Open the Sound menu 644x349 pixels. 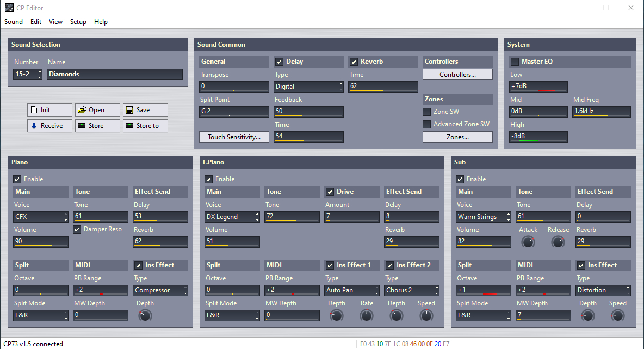(x=14, y=22)
